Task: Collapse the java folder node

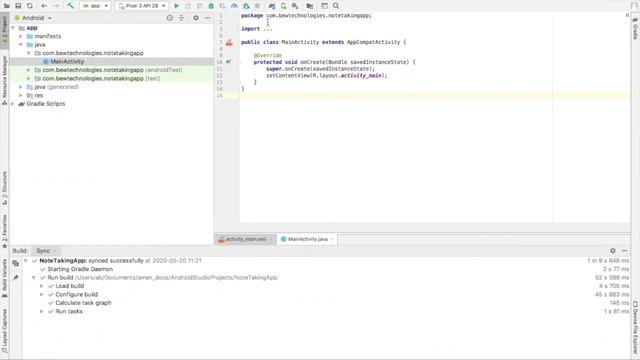Action: point(21,44)
